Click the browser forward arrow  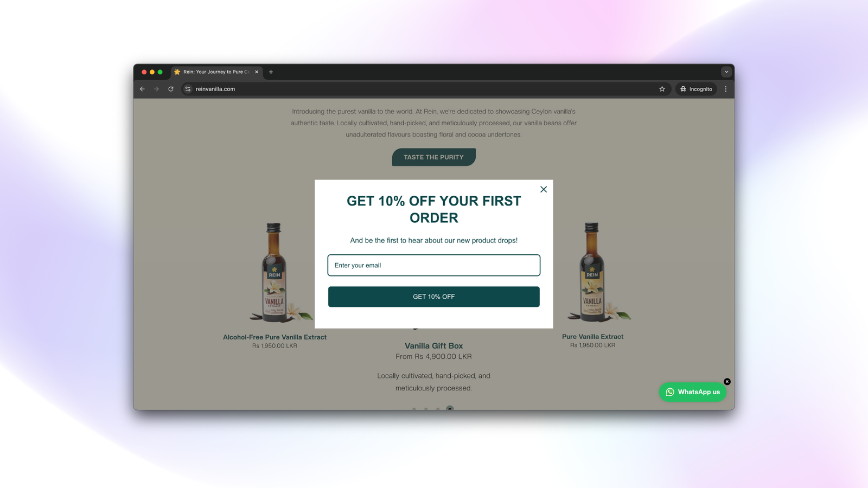pyautogui.click(x=156, y=89)
